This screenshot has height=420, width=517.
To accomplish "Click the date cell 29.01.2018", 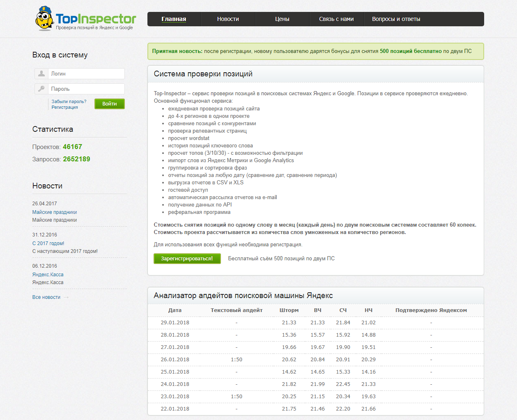I will (175, 323).
